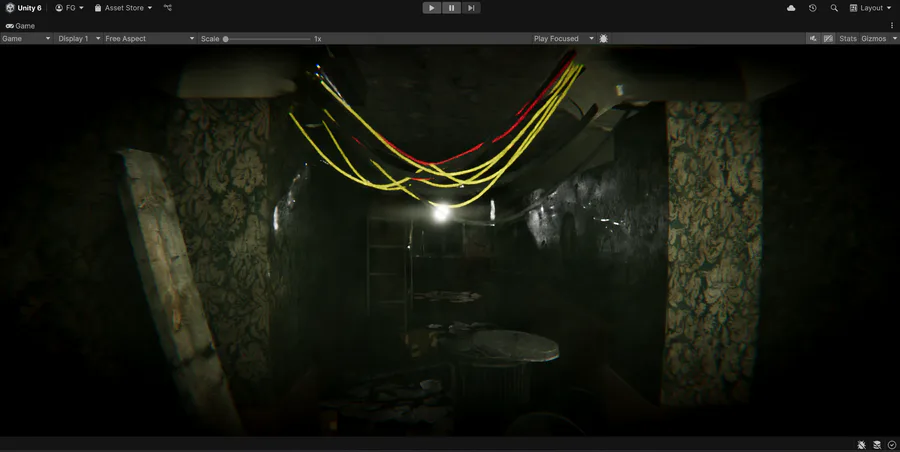This screenshot has height=452, width=900.
Task: Pause the game with the Pause button
Action: [451, 8]
